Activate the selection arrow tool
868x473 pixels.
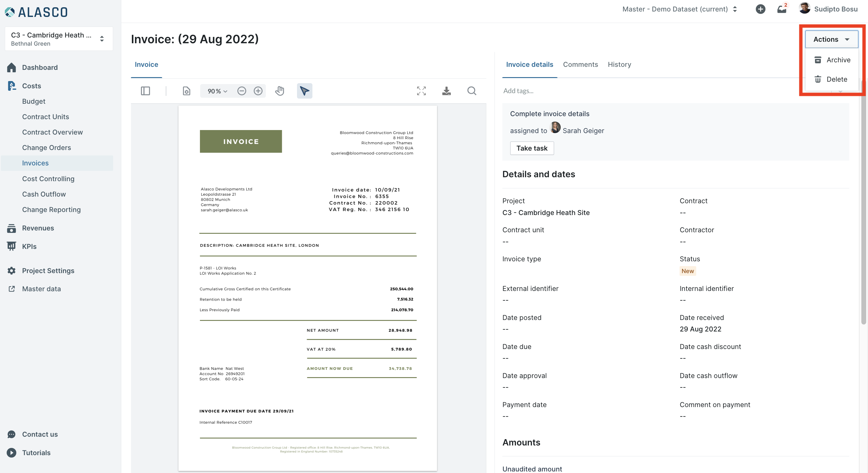304,91
